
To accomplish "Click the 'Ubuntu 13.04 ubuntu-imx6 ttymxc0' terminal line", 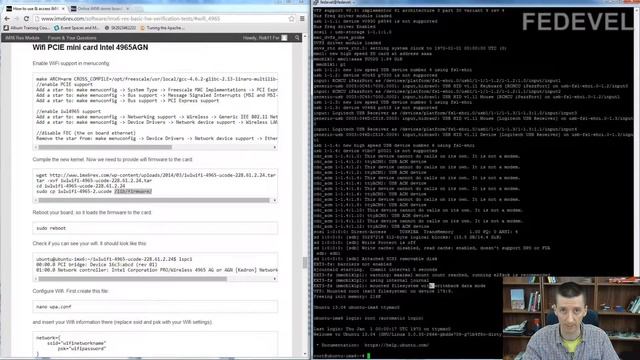I will tap(357, 307).
